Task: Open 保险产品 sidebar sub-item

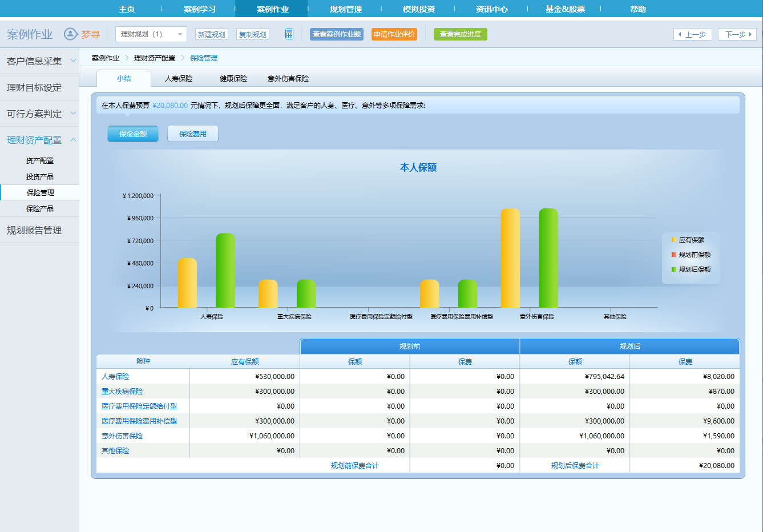Action: pyautogui.click(x=40, y=209)
